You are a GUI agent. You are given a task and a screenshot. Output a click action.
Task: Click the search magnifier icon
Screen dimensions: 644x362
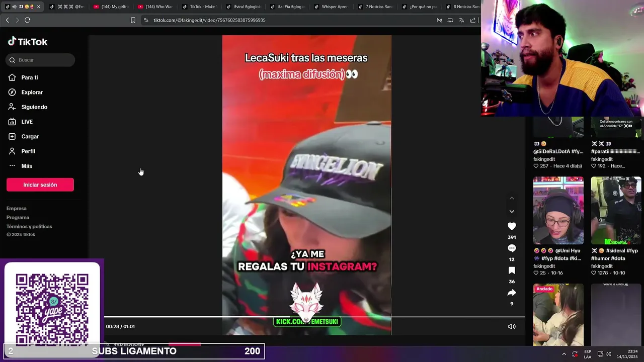coord(12,60)
